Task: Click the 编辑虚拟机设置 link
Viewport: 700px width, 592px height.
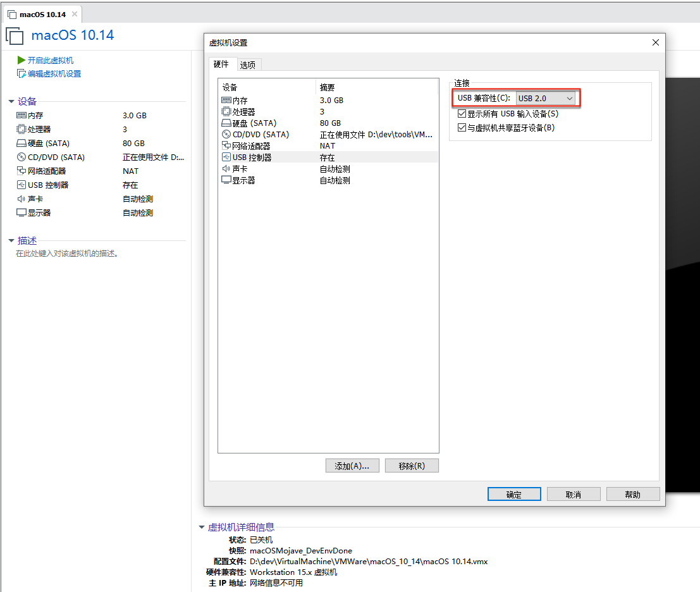Action: click(x=54, y=73)
